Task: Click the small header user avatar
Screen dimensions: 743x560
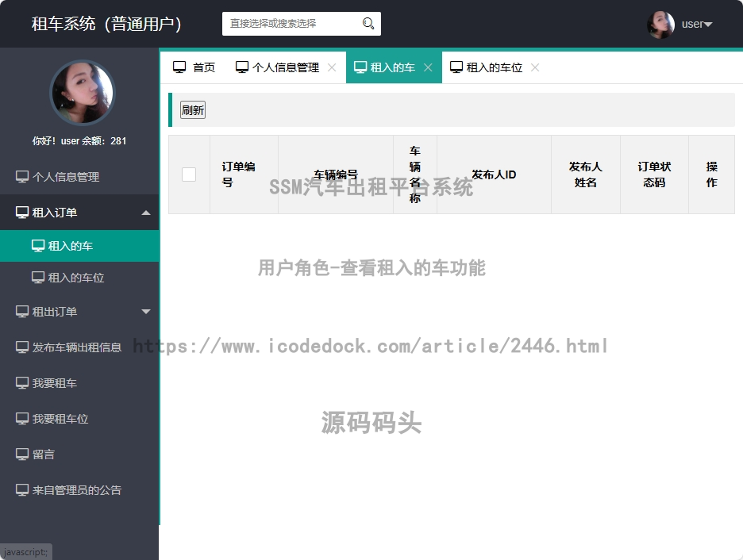Action: 660,25
